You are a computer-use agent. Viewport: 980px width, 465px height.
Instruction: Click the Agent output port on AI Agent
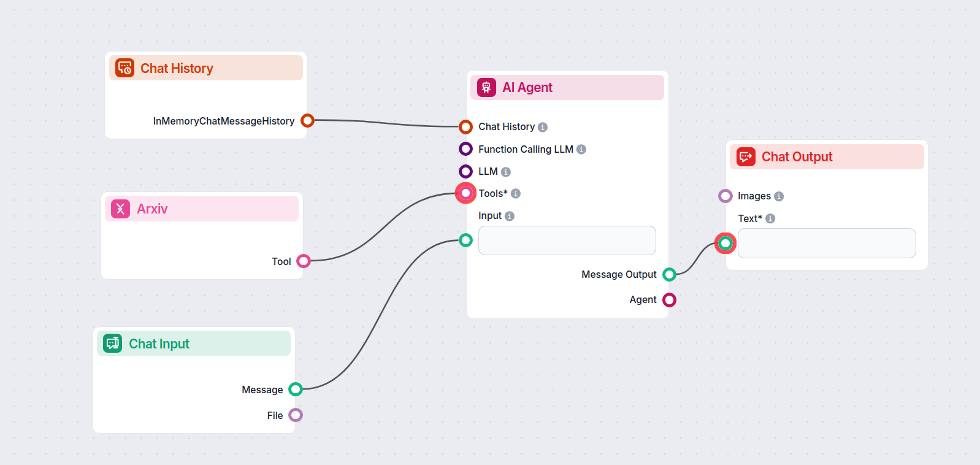click(669, 299)
